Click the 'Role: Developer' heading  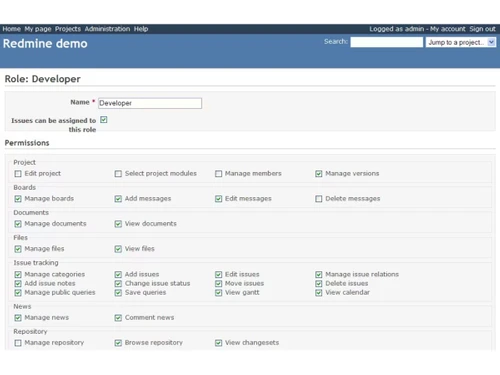pyautogui.click(x=43, y=79)
